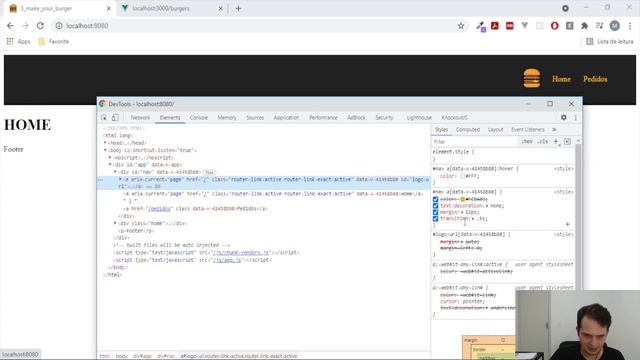Open the /js/chunk-vendors.js script link
Screen dimensions: 640x360
coord(241,253)
